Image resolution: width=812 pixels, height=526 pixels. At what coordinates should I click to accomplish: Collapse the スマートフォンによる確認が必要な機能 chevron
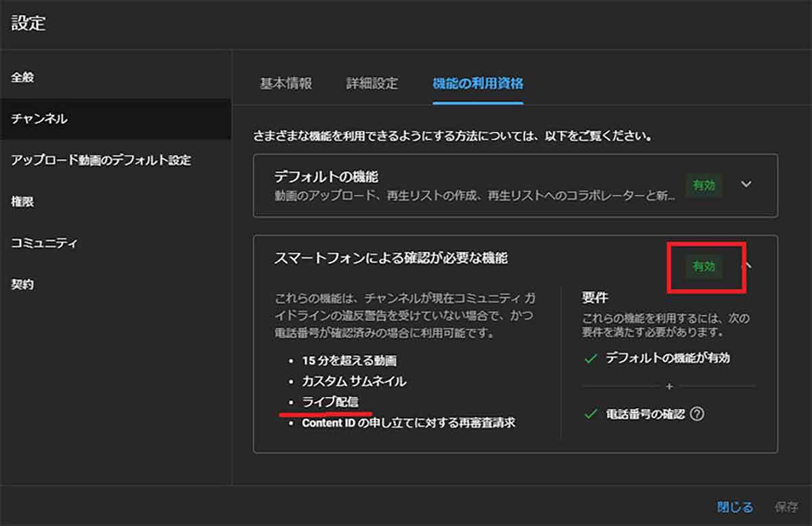pos(748,265)
